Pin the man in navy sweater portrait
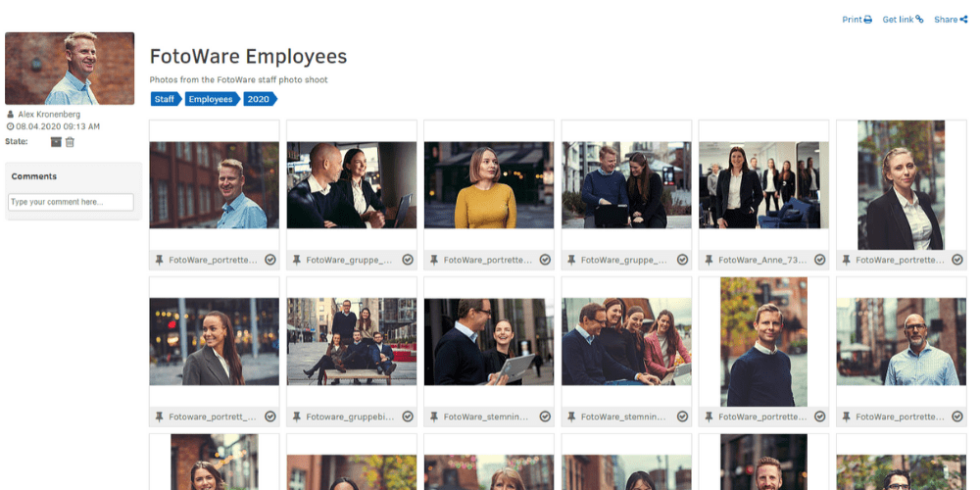The image size is (980, 490). click(710, 416)
